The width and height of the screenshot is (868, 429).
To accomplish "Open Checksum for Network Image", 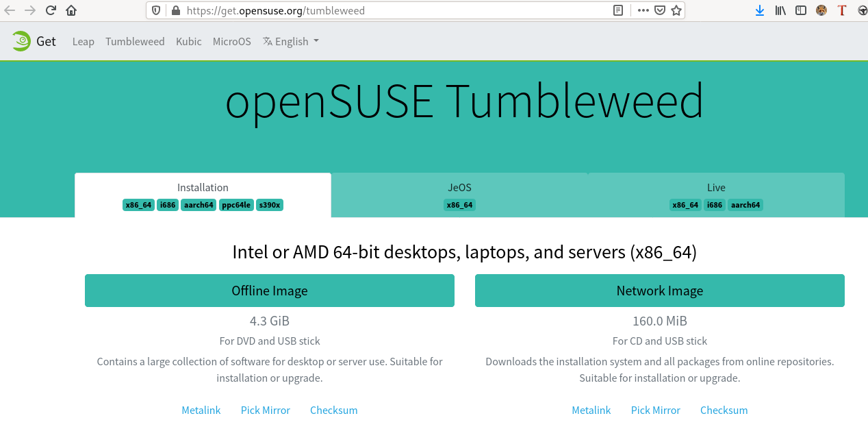I will point(724,410).
